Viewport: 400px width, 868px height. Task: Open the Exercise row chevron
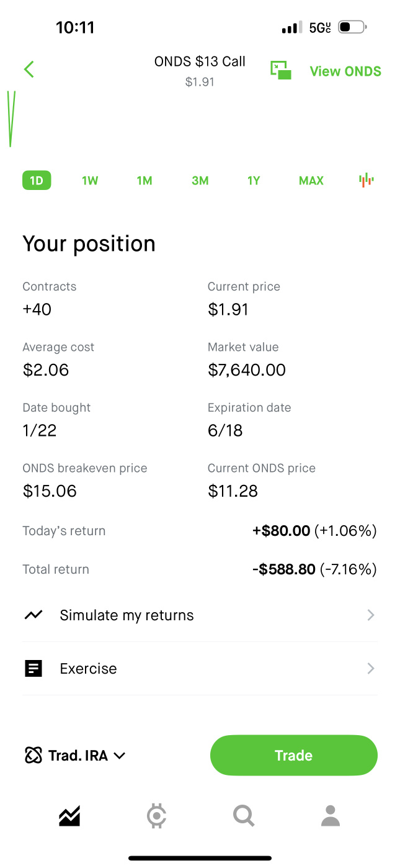pos(371,669)
